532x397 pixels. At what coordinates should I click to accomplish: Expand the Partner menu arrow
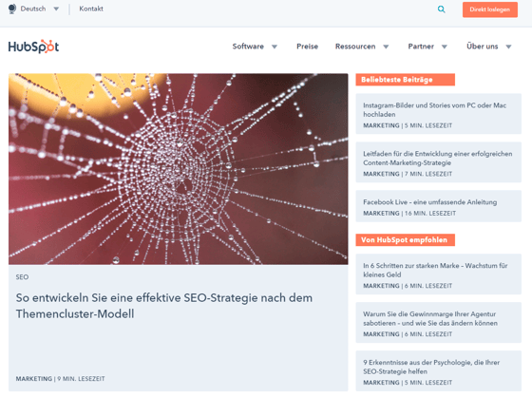tap(445, 47)
